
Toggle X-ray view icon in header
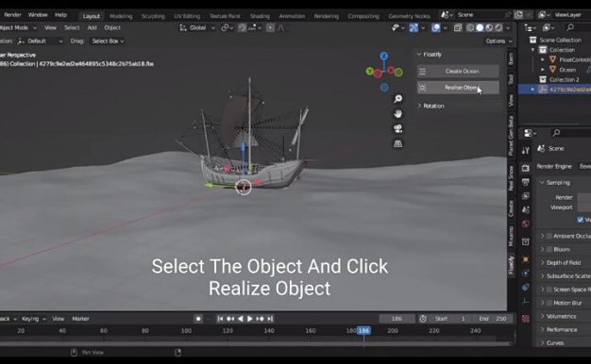click(x=458, y=27)
